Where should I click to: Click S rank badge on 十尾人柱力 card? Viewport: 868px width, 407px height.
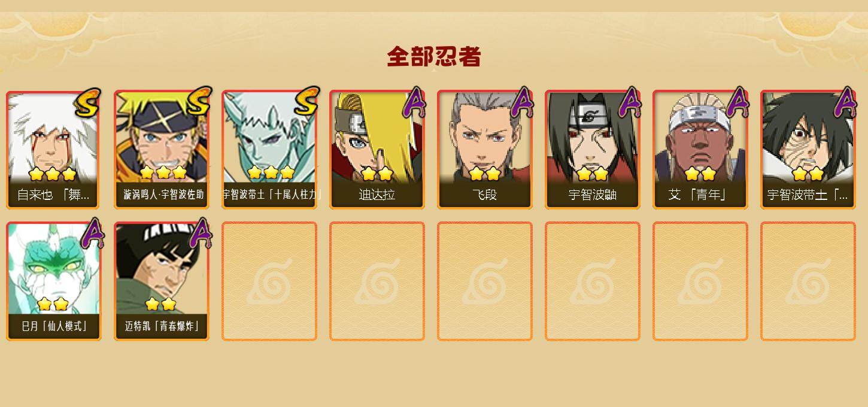pyautogui.click(x=306, y=101)
